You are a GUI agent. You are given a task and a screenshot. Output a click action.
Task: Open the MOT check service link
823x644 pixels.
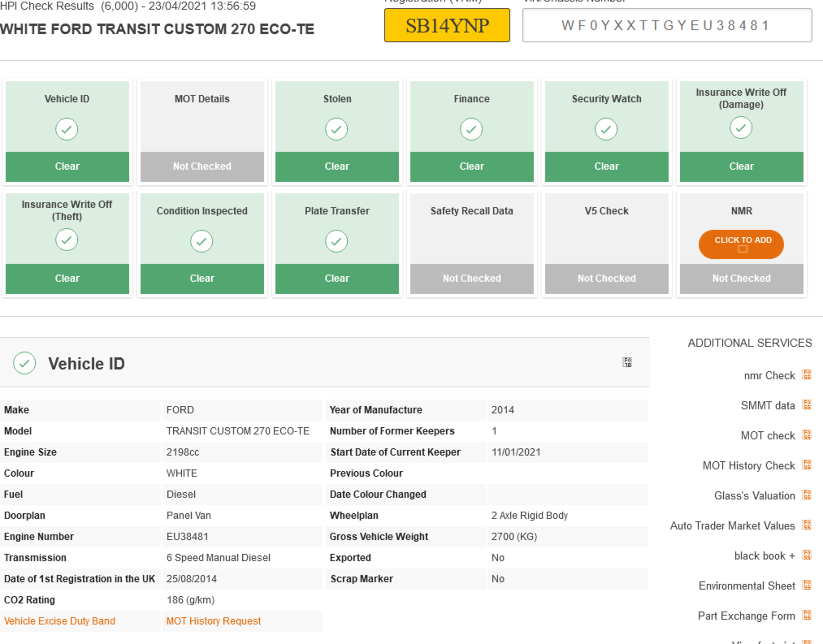pos(768,436)
